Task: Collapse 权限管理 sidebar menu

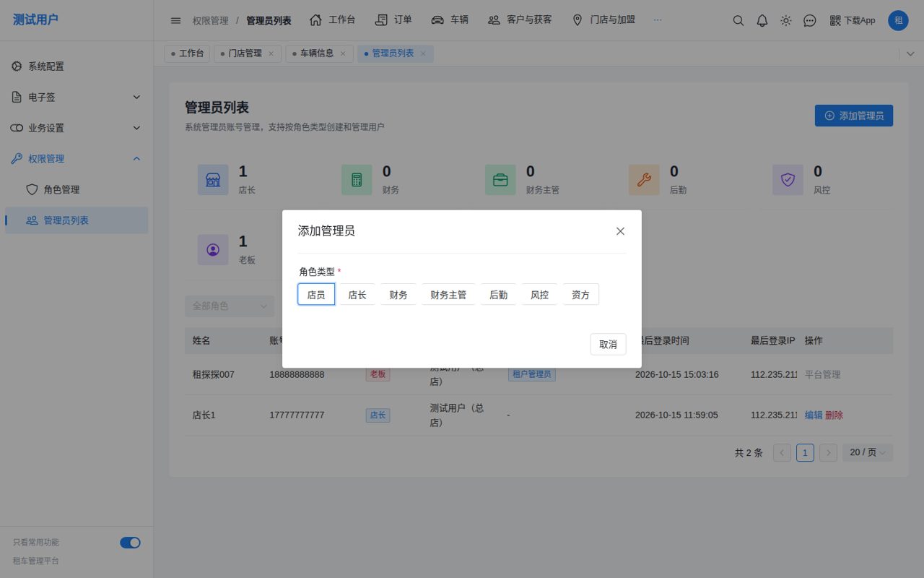Action: coord(77,159)
